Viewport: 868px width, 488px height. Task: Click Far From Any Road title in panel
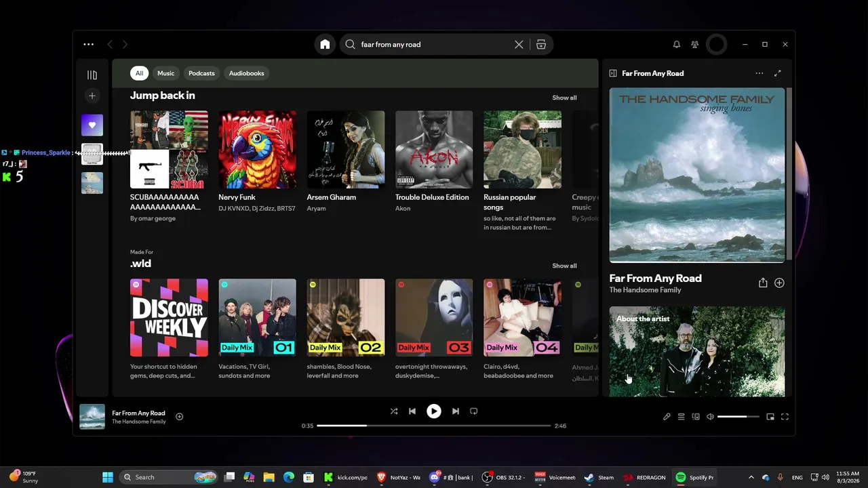click(655, 279)
